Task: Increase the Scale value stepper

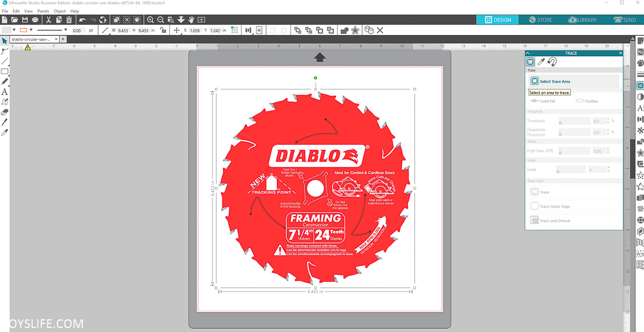Action: [x=608, y=167]
